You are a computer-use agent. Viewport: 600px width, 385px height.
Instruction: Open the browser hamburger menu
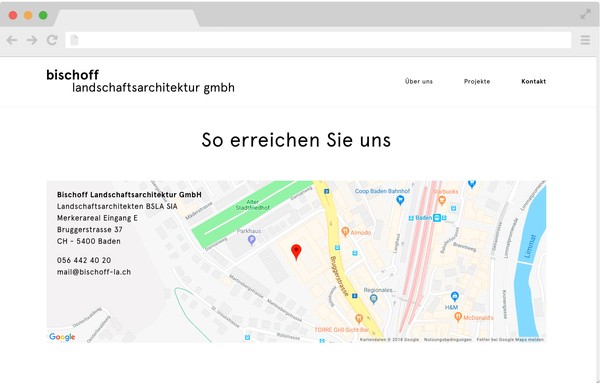[585, 40]
